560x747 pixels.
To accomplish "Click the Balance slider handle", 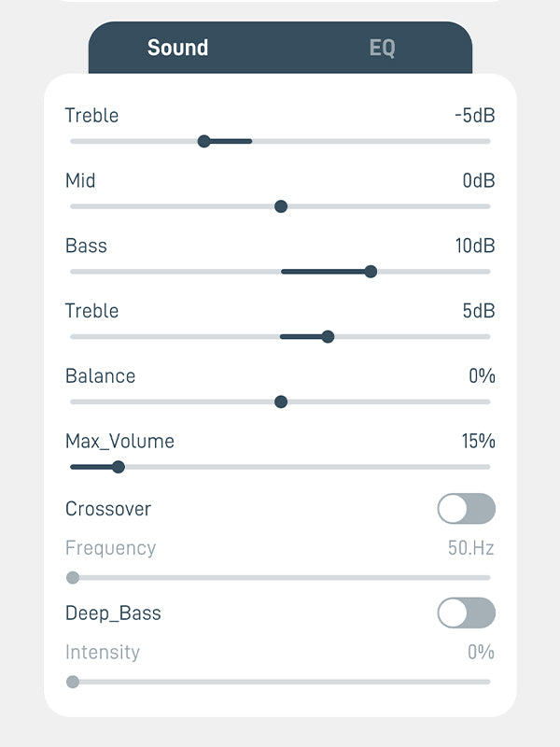I will click(281, 402).
